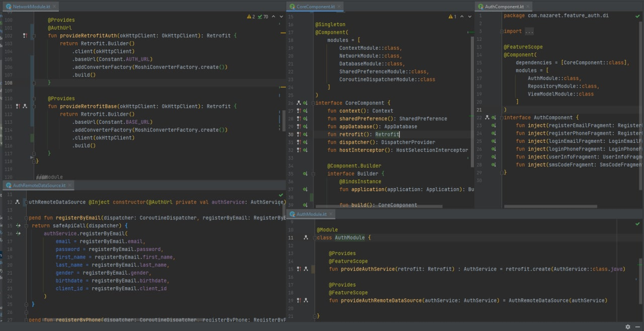Click the word Retrofit after fun retrofit()

coord(387,134)
